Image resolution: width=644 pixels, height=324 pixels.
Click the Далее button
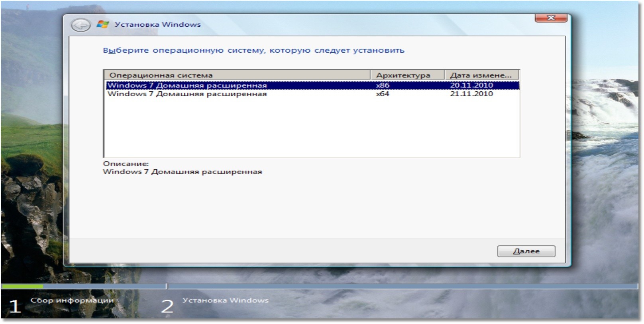click(526, 251)
